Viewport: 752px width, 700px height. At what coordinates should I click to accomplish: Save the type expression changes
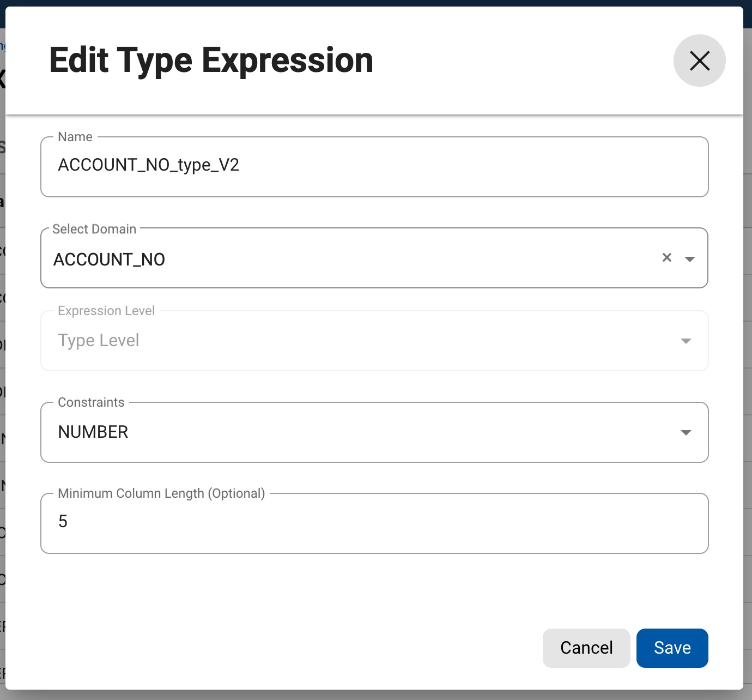coord(672,648)
